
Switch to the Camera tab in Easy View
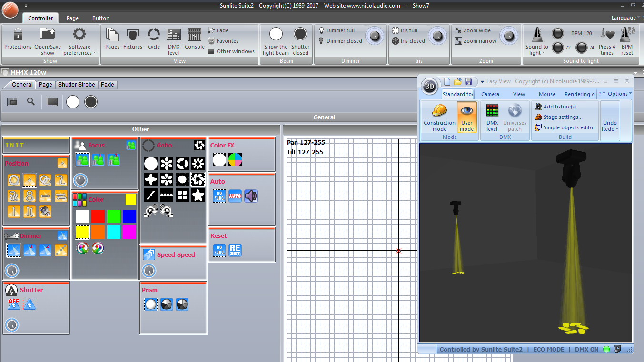pos(490,94)
